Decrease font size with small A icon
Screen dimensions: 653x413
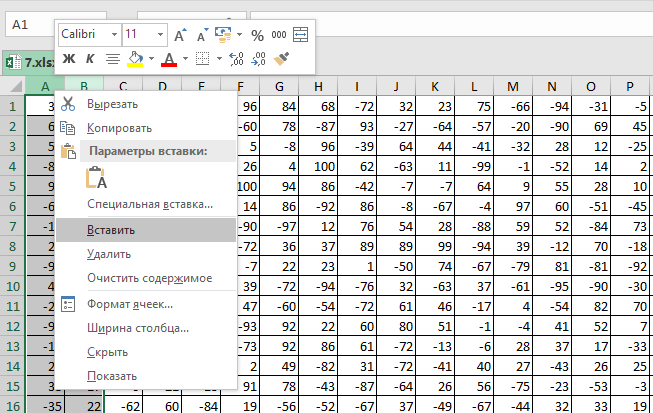coord(201,34)
